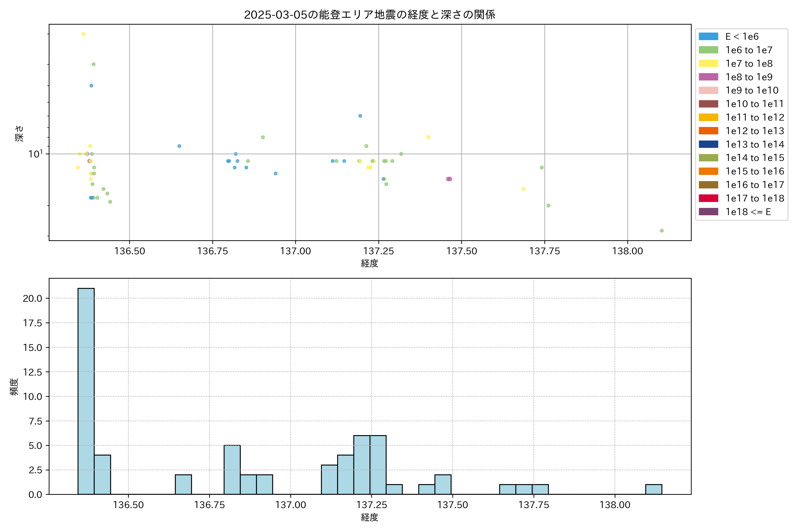Click the 経度 x-axis label under scatter plot
798x532 pixels.
(370, 263)
